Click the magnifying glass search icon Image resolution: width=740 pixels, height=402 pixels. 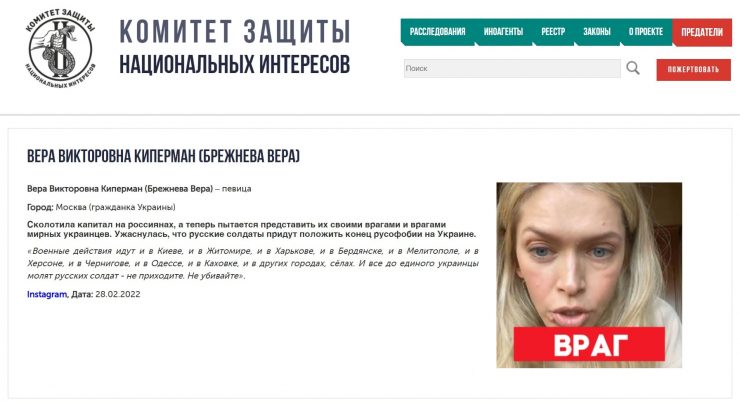click(633, 68)
